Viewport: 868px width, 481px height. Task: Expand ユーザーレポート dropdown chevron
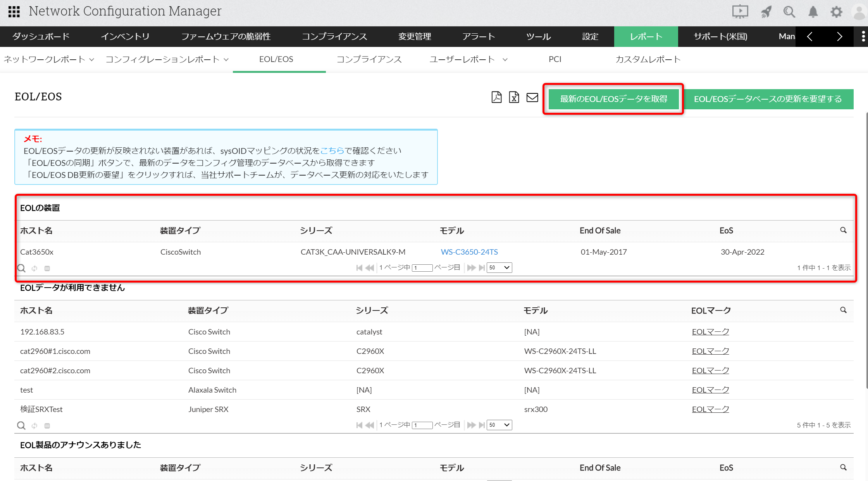[505, 60]
